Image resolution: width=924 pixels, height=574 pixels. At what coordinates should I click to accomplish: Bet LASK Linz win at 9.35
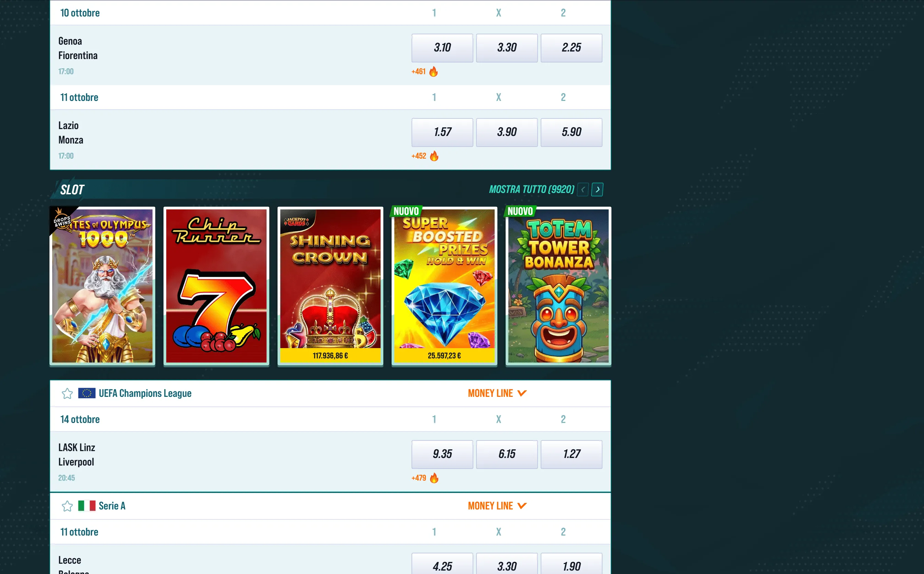442,455
